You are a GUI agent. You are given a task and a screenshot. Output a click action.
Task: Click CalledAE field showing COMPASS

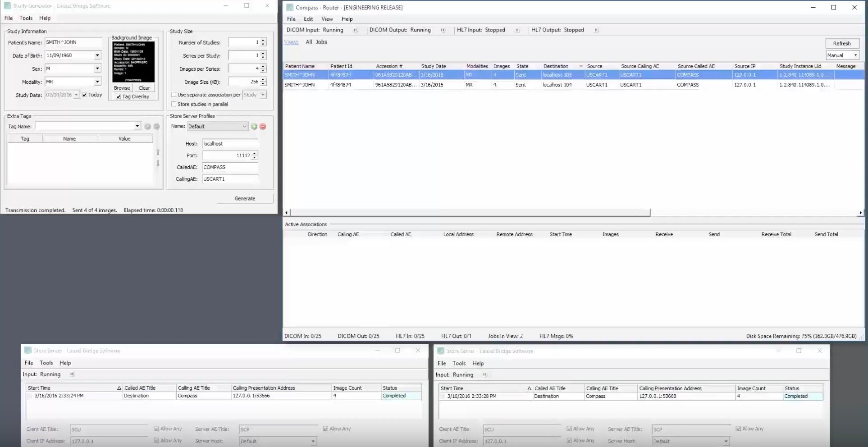click(x=230, y=167)
